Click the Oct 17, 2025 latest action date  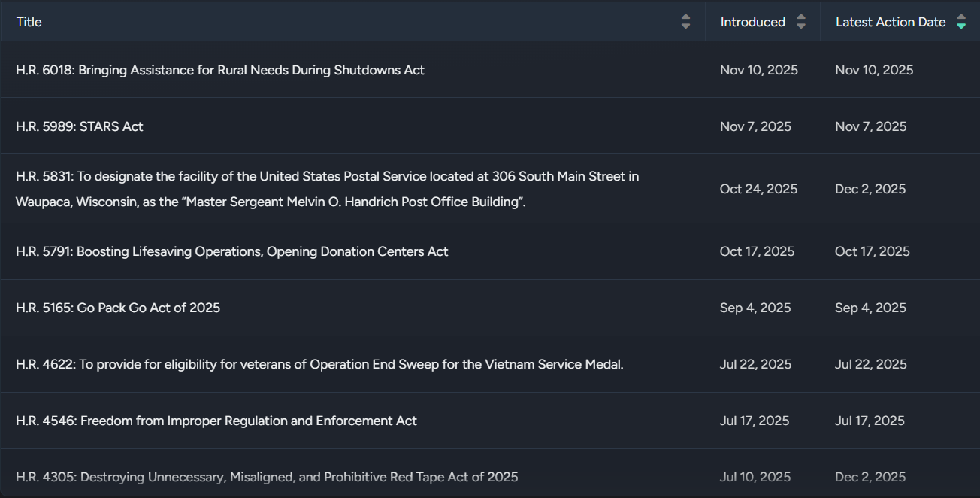[872, 251]
